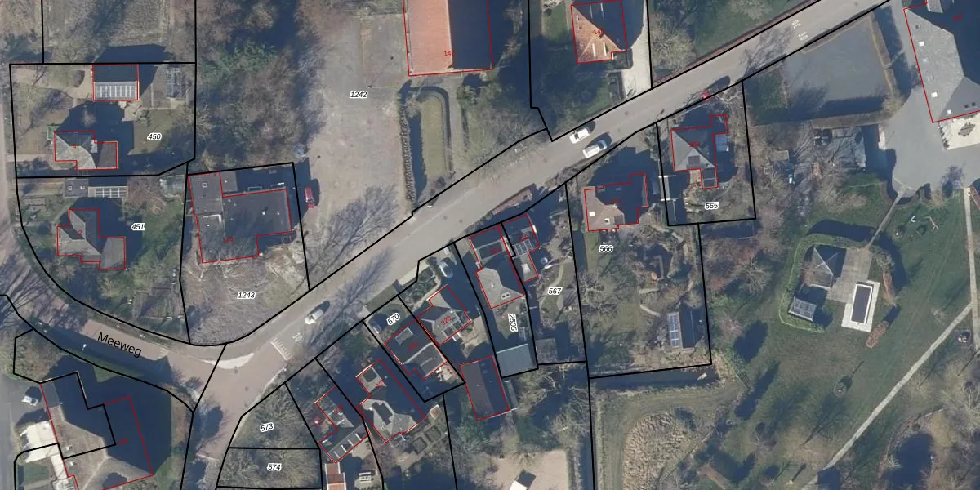Image resolution: width=980 pixels, height=490 pixels.
Task: Click parcel number label 573
Action: coord(266,427)
